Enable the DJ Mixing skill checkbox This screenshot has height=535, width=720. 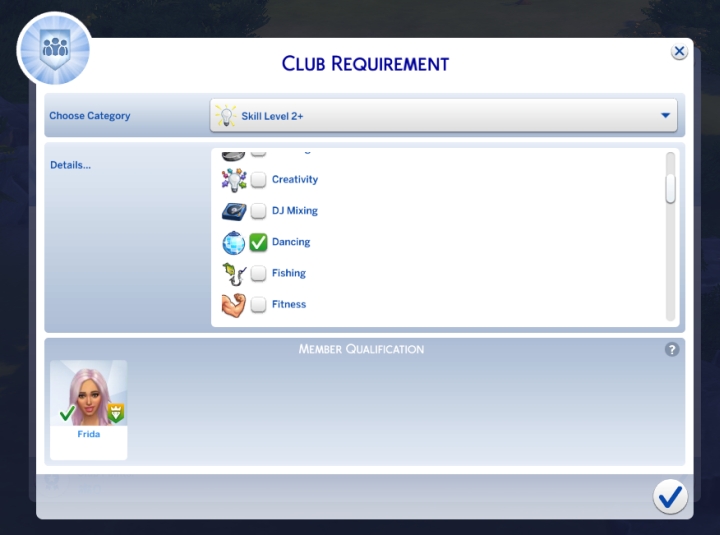click(259, 211)
